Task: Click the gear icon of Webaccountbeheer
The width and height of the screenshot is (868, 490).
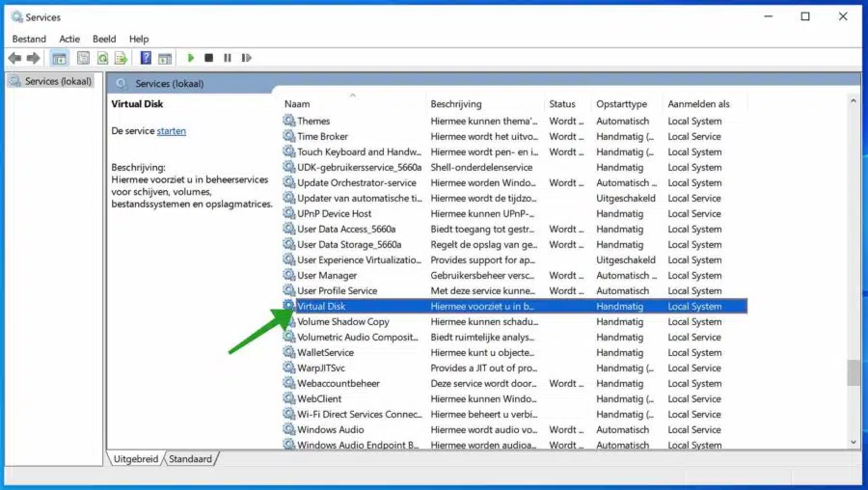Action: point(289,383)
